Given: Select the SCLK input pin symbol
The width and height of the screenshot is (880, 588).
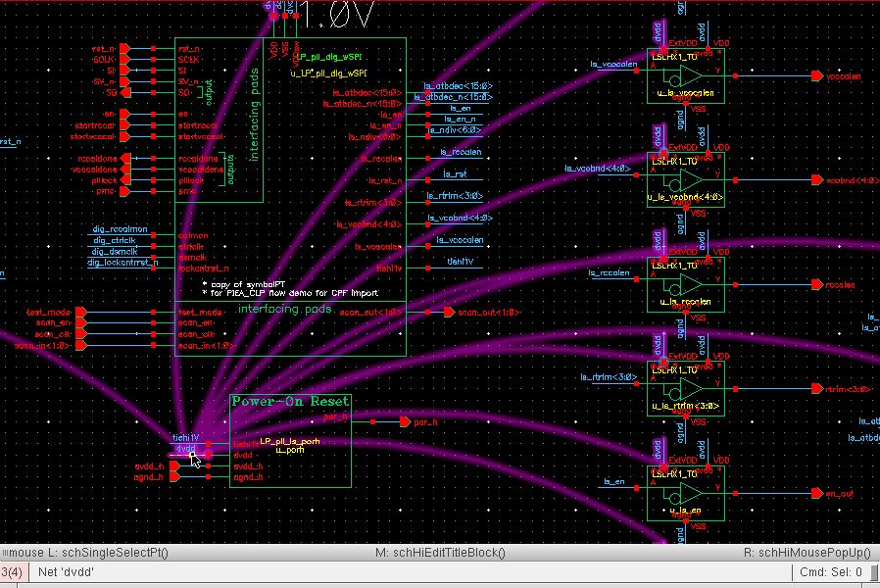Looking at the screenshot, I should [x=124, y=60].
